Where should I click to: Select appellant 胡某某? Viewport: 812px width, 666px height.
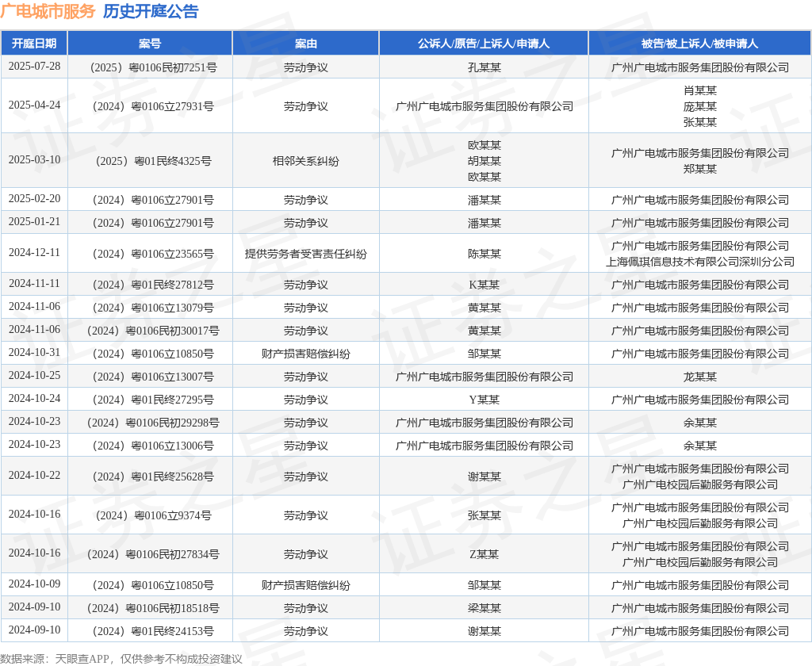(x=485, y=161)
